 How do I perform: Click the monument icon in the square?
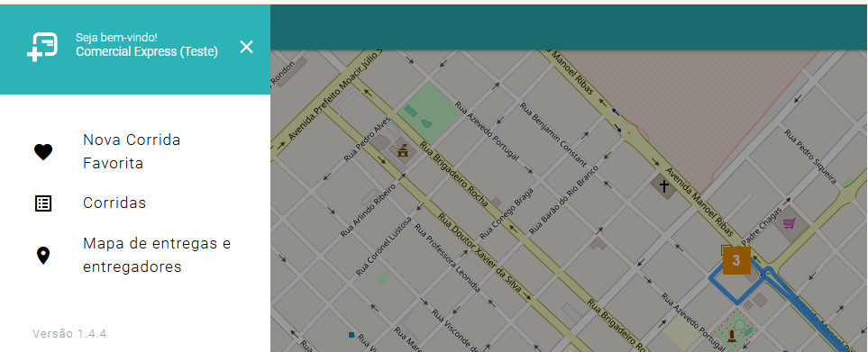(x=733, y=336)
